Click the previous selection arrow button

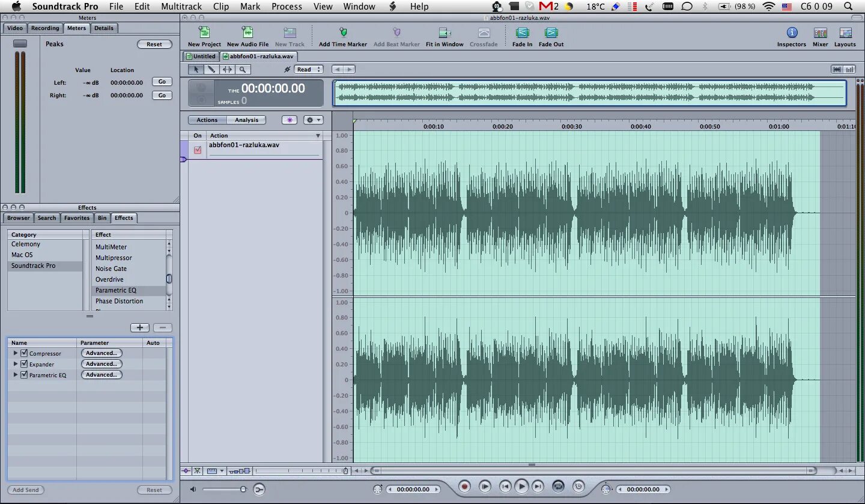tap(338, 70)
